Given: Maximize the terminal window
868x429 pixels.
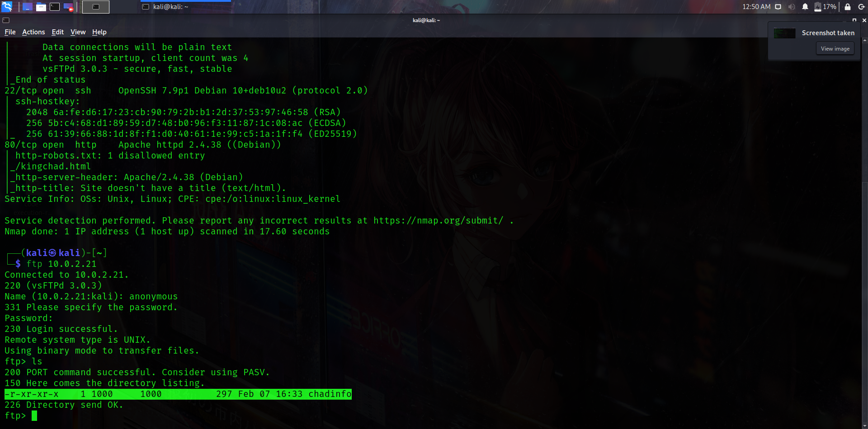Looking at the screenshot, I should point(854,20).
